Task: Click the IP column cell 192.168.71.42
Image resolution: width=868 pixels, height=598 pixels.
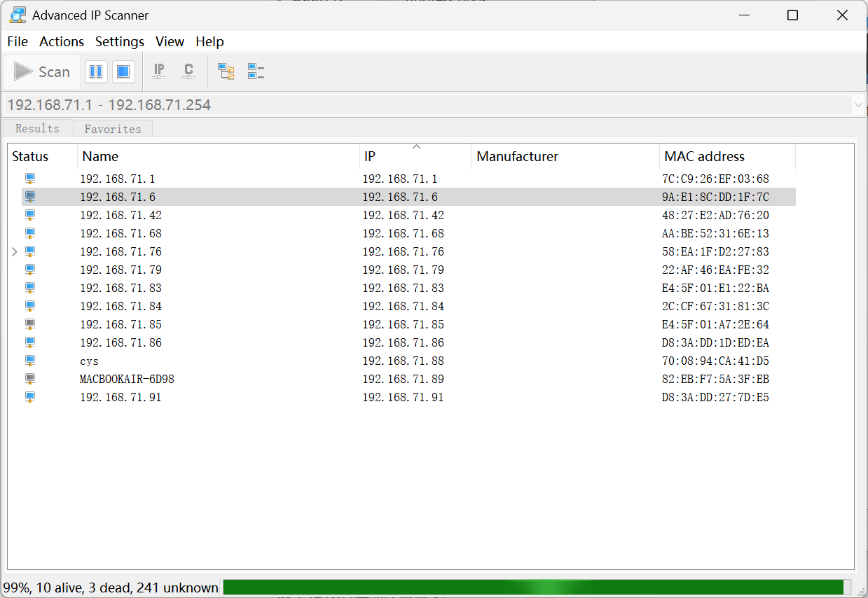Action: click(403, 215)
